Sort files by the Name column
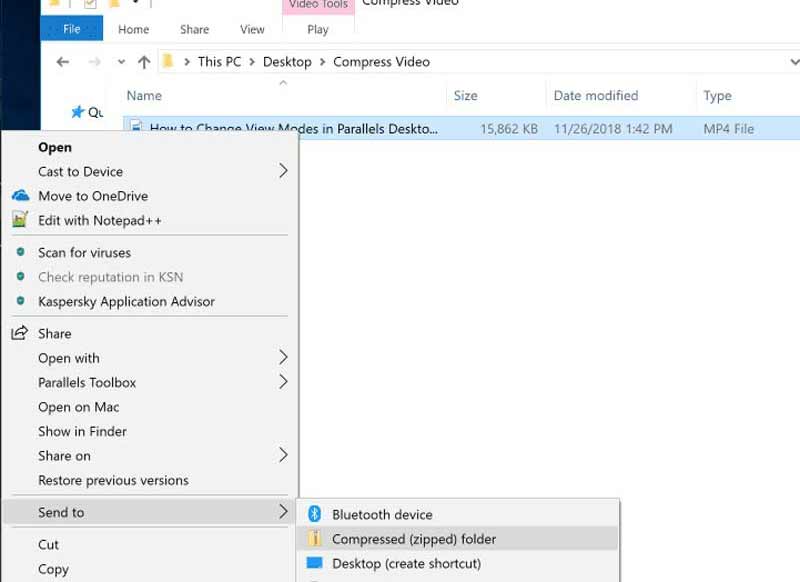 tap(144, 95)
